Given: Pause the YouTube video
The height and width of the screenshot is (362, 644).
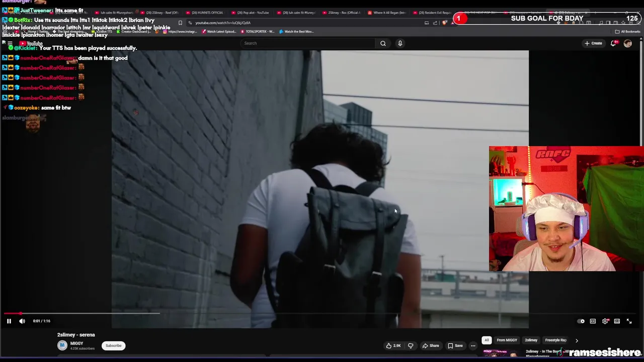Looking at the screenshot, I should pos(9,321).
